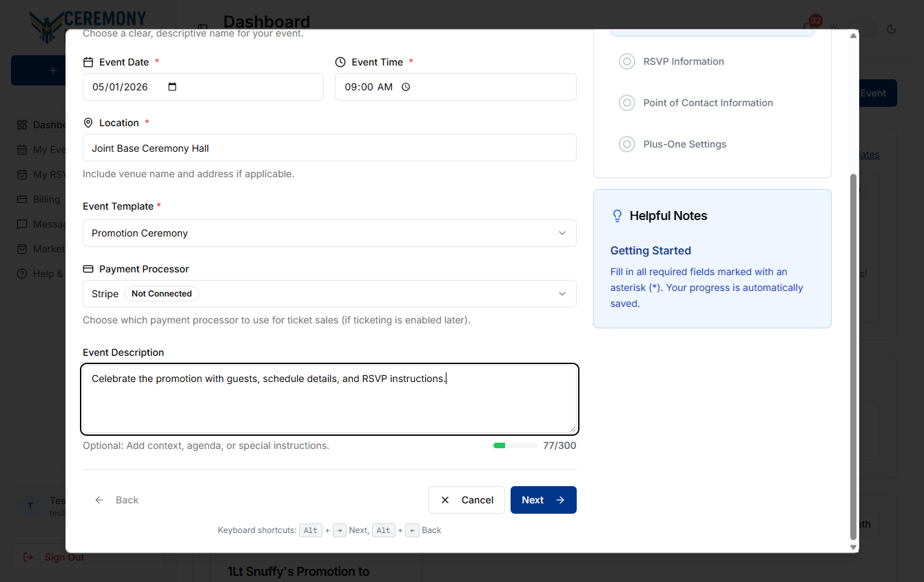Screen dimensions: 924x582
Task: Click into the Location input field
Action: 329,148
